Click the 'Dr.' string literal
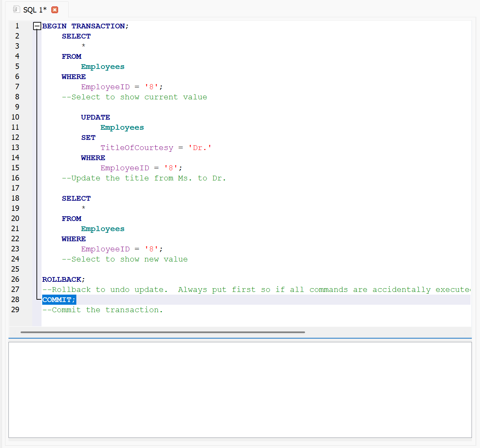Viewport: 480px width, 448px height. 200,148
